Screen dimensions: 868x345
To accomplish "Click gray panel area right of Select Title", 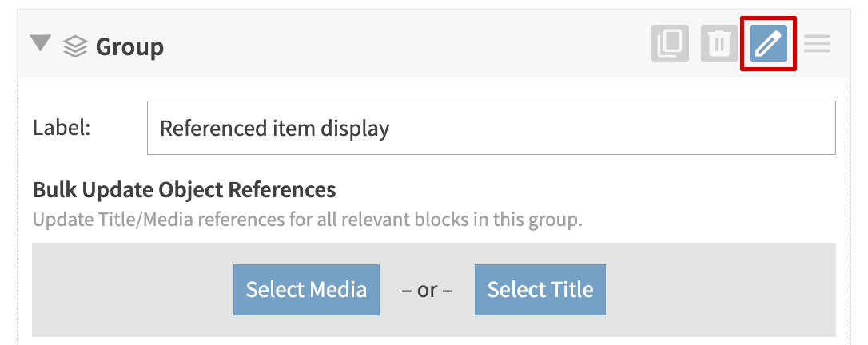I will (719, 290).
